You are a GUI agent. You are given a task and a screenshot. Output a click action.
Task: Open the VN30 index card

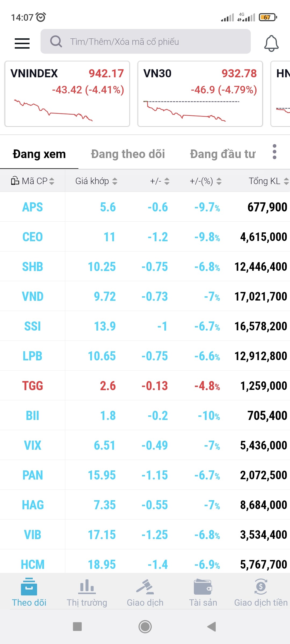tap(200, 94)
